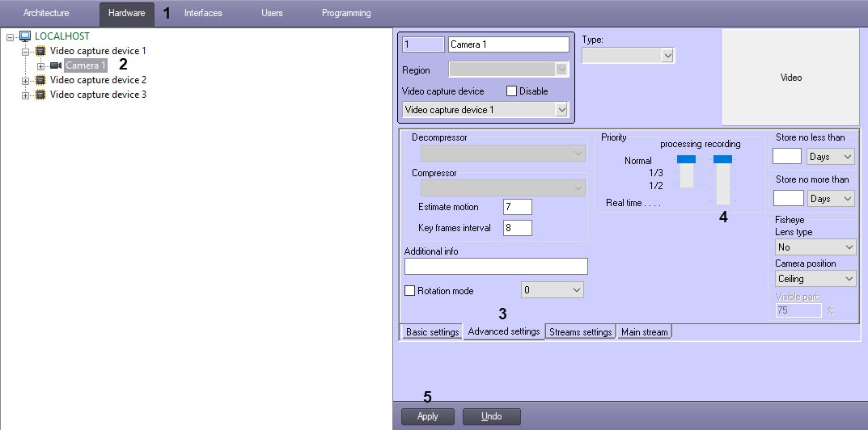This screenshot has width=868, height=430.
Task: Click the Additional info text field
Action: point(496,266)
